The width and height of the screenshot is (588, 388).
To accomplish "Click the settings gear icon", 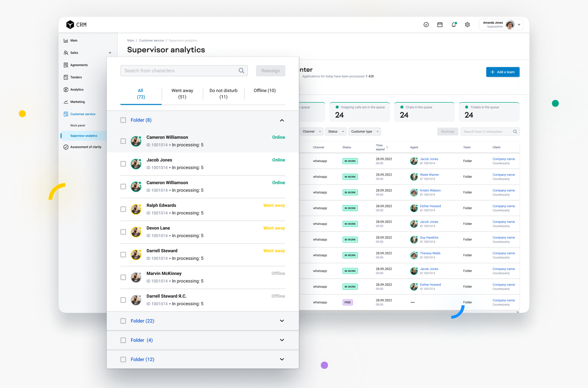I will click(467, 25).
